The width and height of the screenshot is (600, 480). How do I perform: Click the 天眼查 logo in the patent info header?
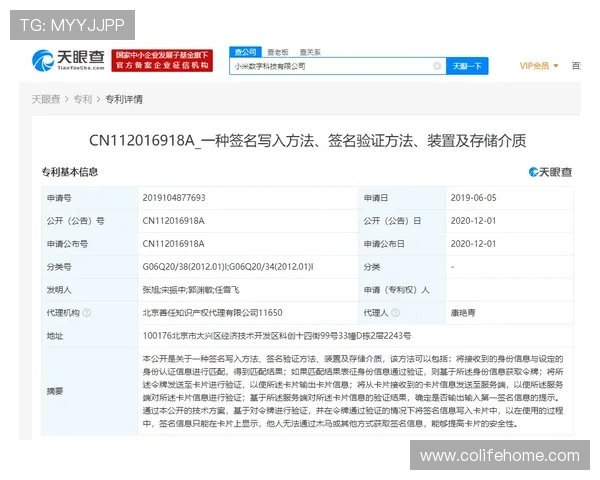tap(550, 172)
